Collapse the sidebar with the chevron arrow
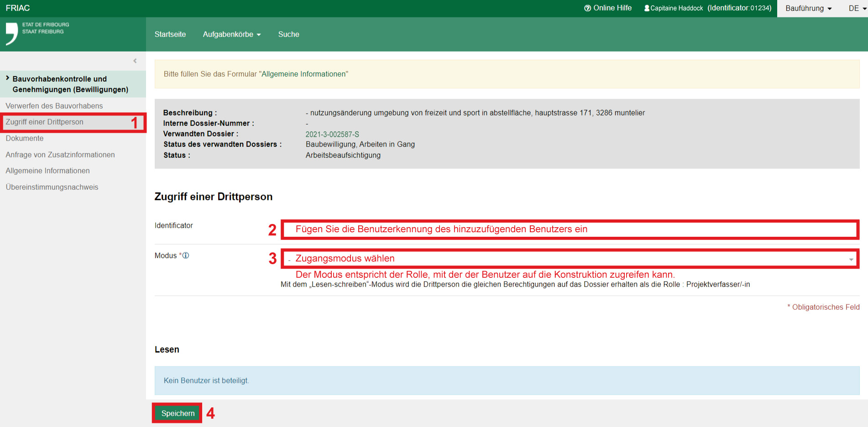 135,61
